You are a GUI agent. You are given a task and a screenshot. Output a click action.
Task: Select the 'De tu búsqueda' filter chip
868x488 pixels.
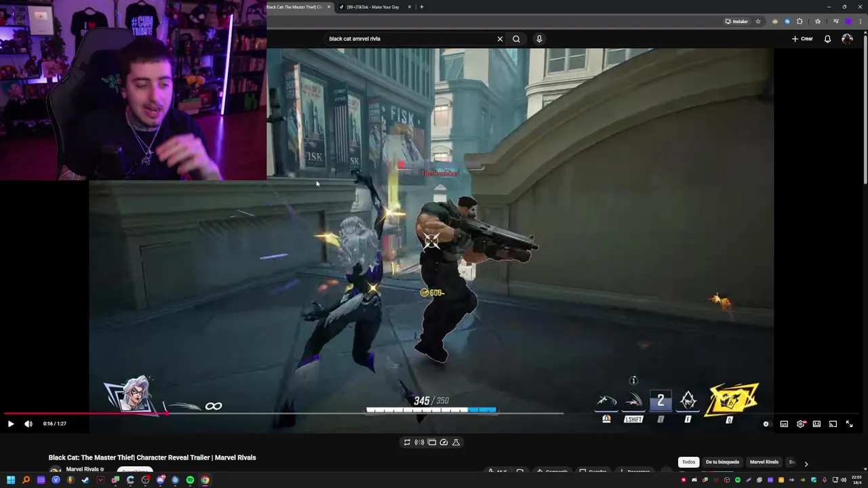pyautogui.click(x=722, y=462)
